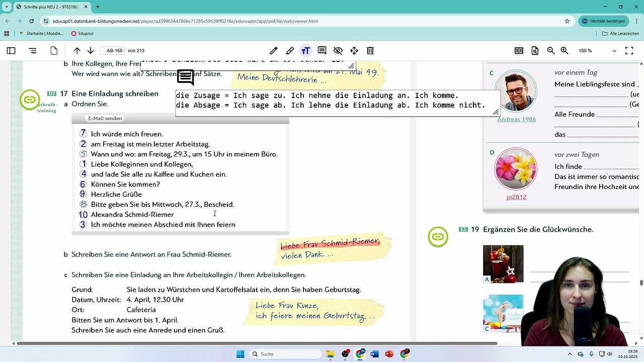Select the E-Mail senden tab
644x362 pixels.
105,119
